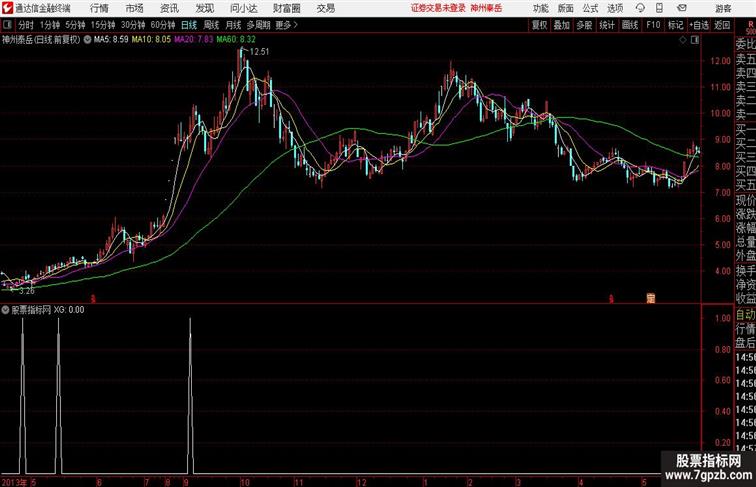Open the 多周期 multi-period view
Screen dimensions: 756x487
(258, 25)
